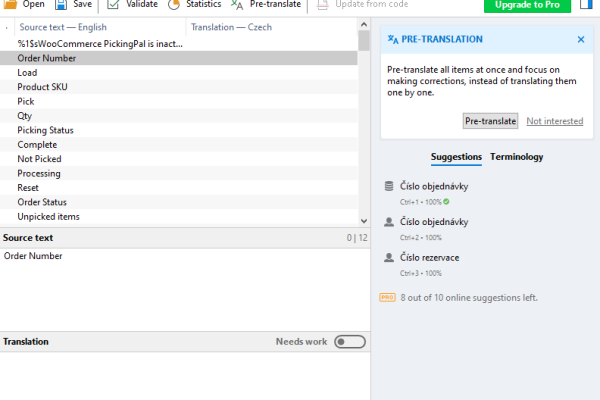Click the Validate checkmark icon

[113, 5]
